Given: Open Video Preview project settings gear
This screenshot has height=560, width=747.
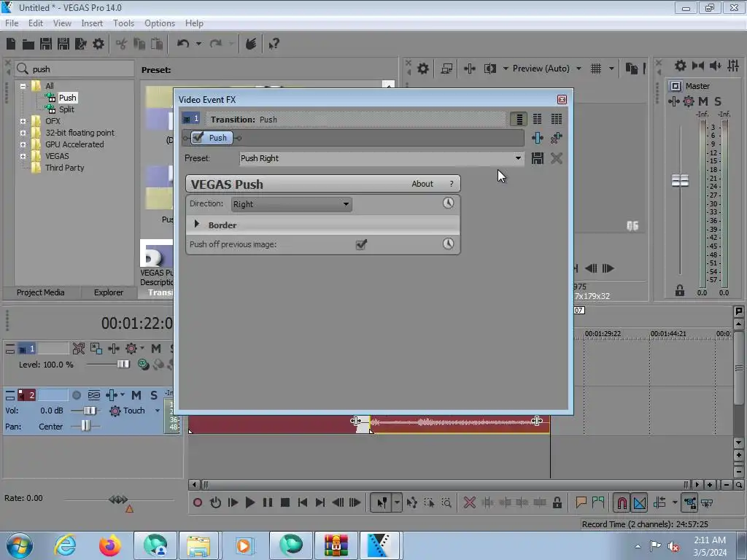Looking at the screenshot, I should tap(422, 69).
